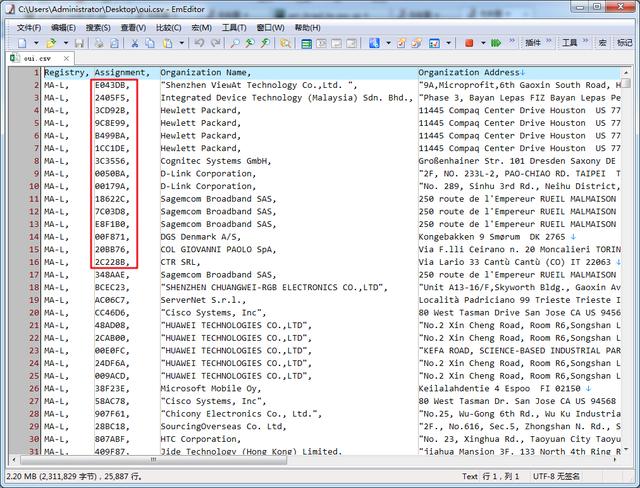Click the 'E043DB,' cell in line 2

[x=112, y=85]
